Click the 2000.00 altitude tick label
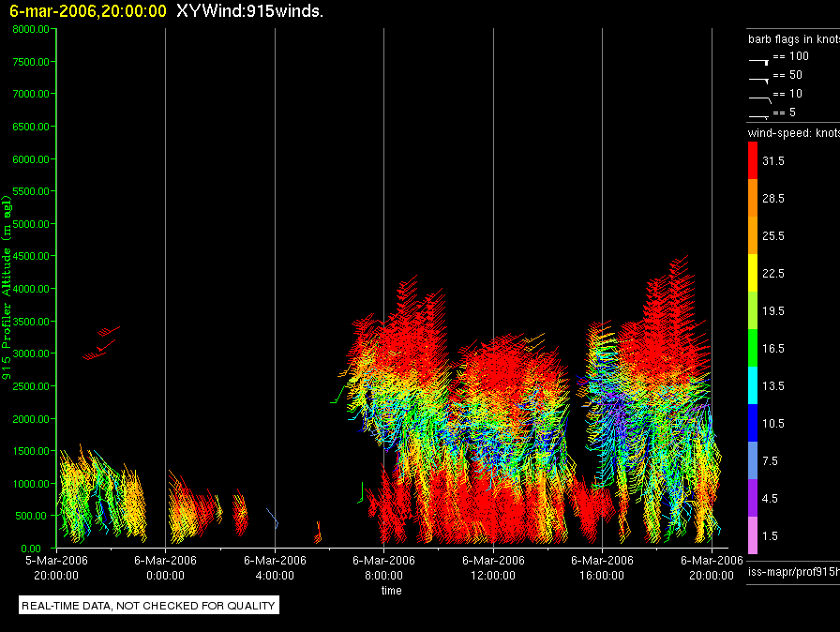840x632 pixels. coord(31,419)
